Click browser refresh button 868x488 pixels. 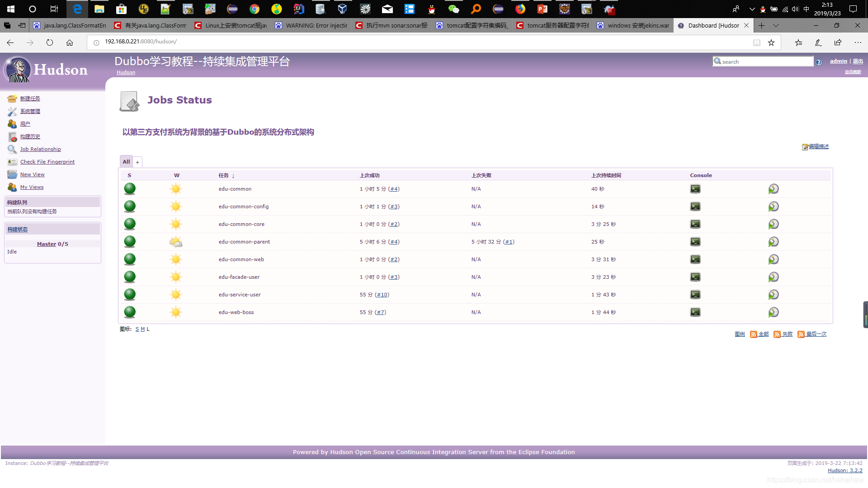click(50, 42)
